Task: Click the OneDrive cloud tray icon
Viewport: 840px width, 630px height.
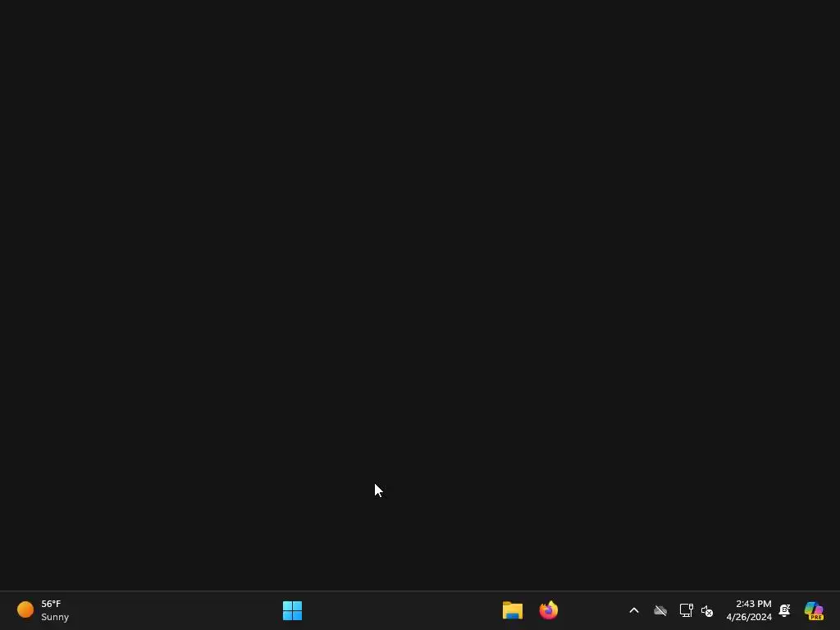Action: tap(660, 610)
